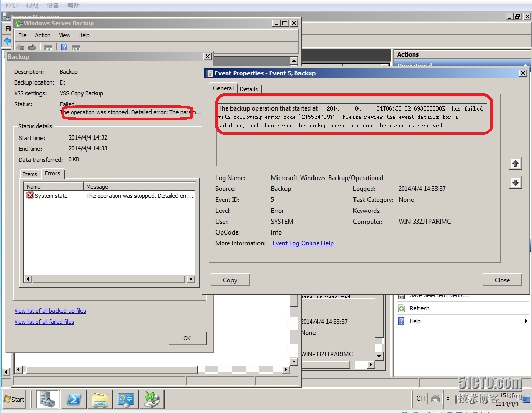Close the Event Properties dialog with X
Viewport: 532px width, 413px height.
click(x=523, y=73)
